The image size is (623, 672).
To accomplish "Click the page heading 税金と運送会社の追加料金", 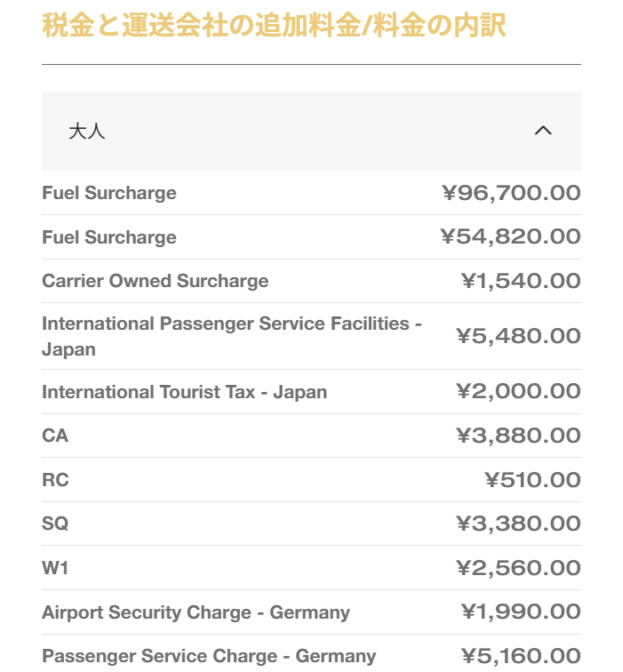I will tap(274, 25).
